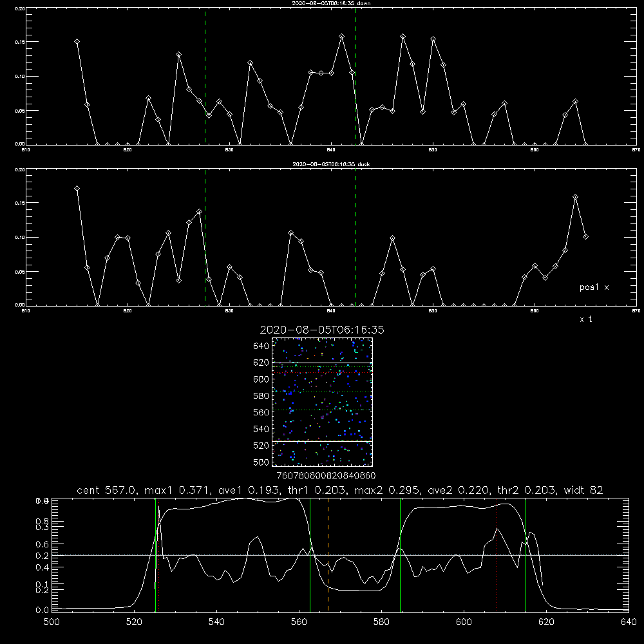Click x-axis label 500 of the bottom plot
The image size is (644, 644).
tap(52, 622)
